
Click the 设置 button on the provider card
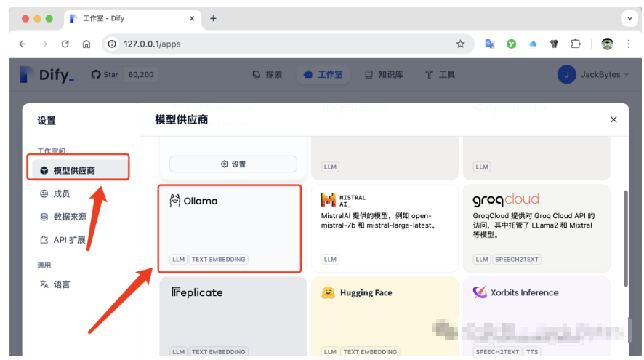[x=233, y=164]
